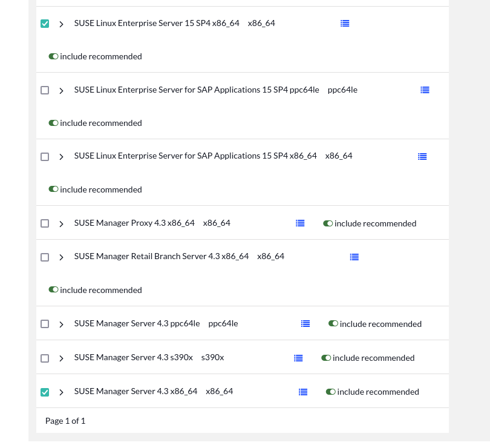Viewport: 490px width, 448px height.
Task: Toggle include recommended for SUSE Manager Proxy
Action: click(328, 223)
